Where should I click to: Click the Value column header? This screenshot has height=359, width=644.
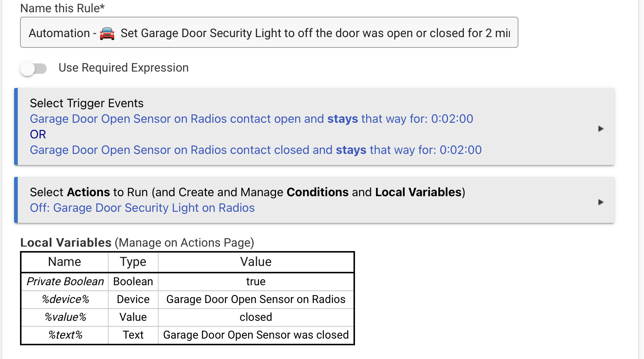click(256, 262)
